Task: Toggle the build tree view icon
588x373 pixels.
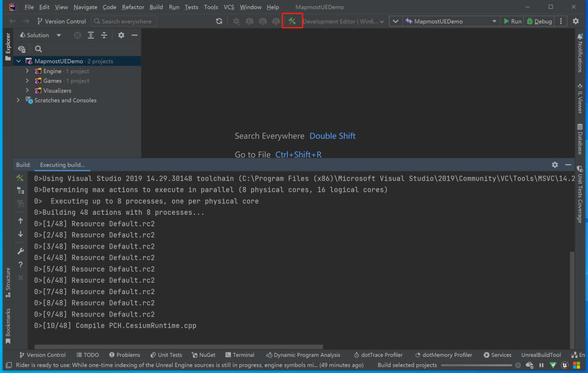Action: (x=20, y=191)
